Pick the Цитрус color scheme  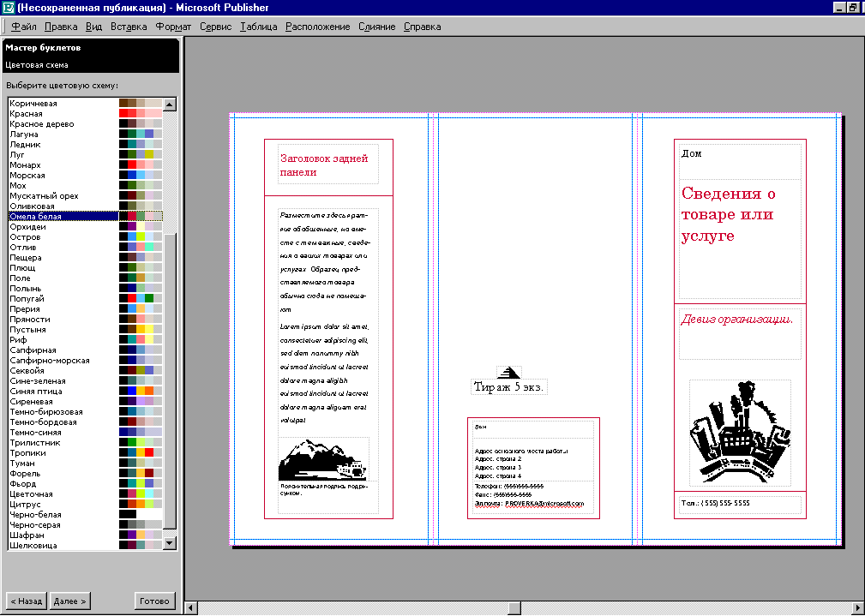point(26,505)
